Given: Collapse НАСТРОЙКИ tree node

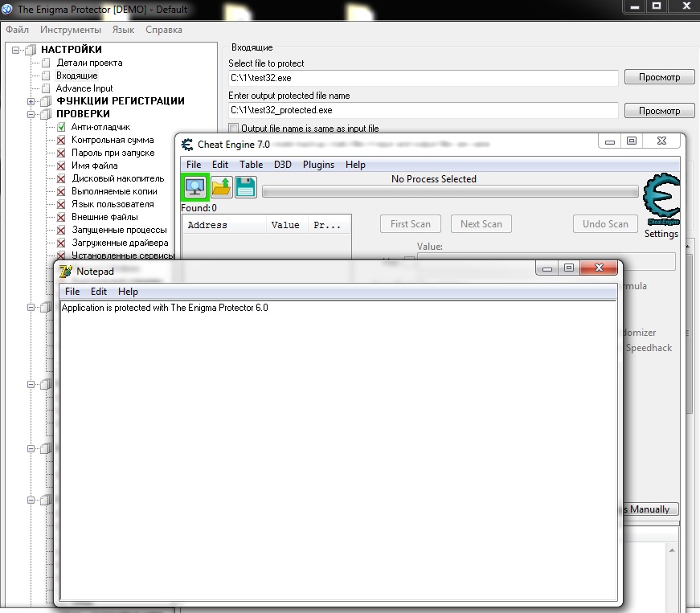Looking at the screenshot, I should [15, 50].
